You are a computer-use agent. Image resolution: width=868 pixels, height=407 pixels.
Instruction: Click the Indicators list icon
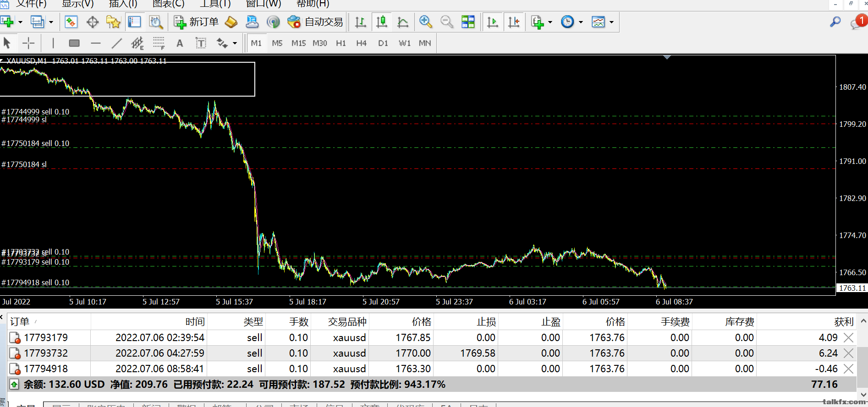537,22
